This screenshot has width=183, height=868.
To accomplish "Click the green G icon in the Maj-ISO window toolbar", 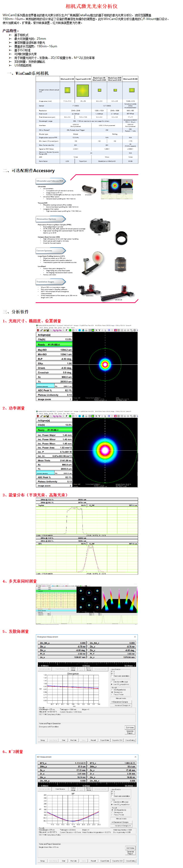I will coord(70,330).
